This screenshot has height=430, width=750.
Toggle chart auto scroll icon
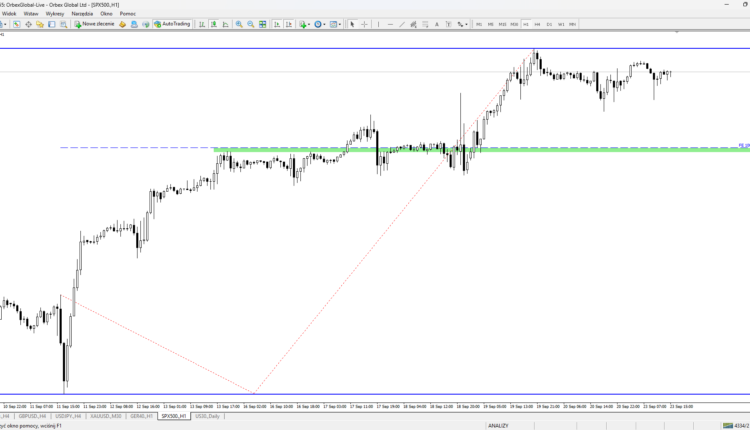pyautogui.click(x=277, y=24)
